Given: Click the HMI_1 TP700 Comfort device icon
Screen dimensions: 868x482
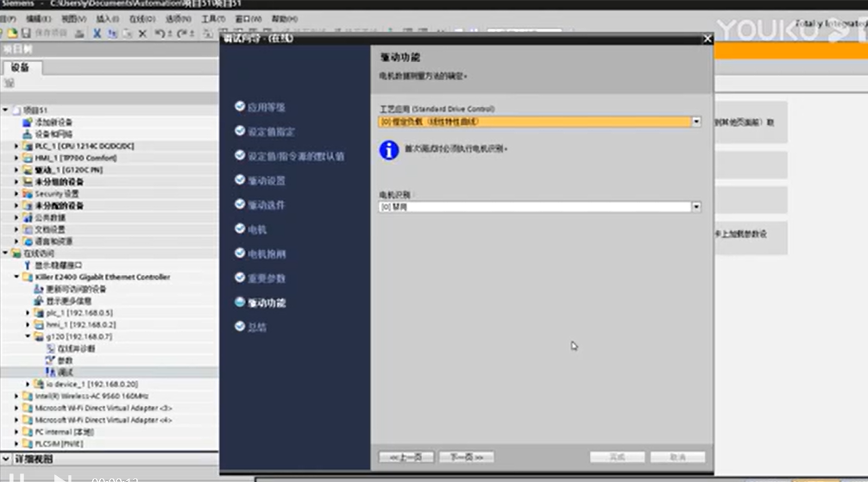Looking at the screenshot, I should pyautogui.click(x=27, y=158).
